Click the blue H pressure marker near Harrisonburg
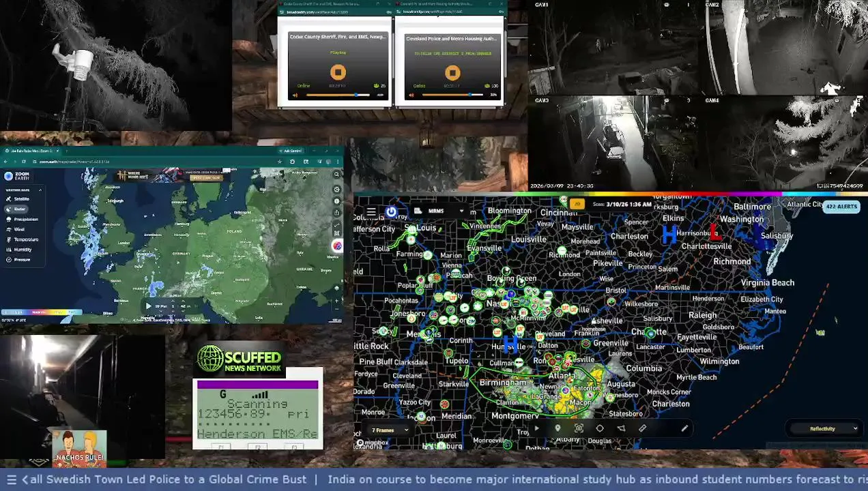Viewport: 868px width, 491px height. click(669, 235)
